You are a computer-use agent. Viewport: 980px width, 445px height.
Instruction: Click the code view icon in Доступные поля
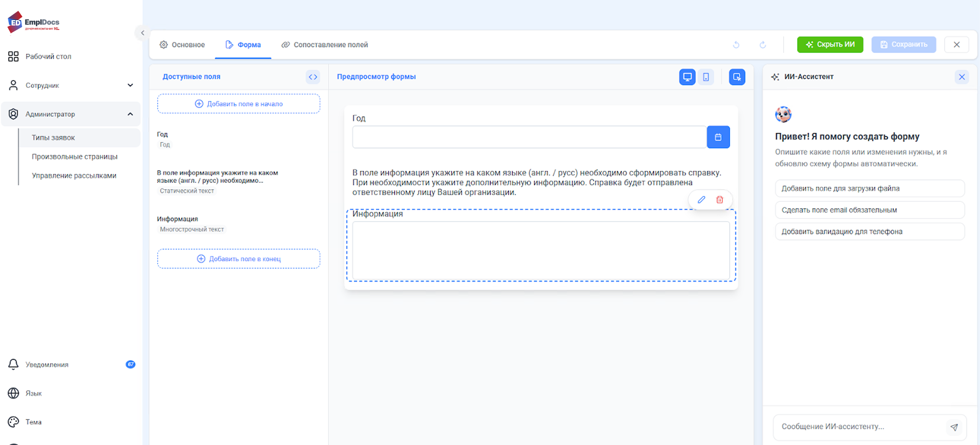(x=313, y=77)
